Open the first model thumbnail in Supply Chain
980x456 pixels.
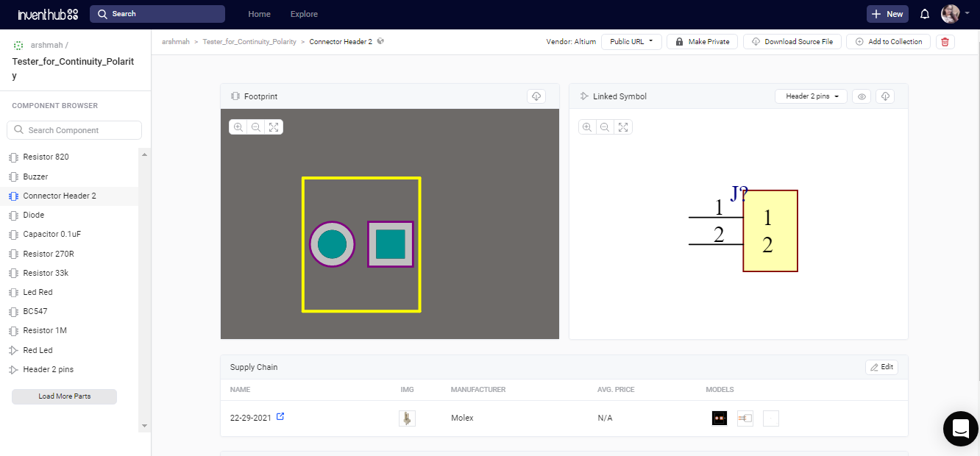pos(719,418)
